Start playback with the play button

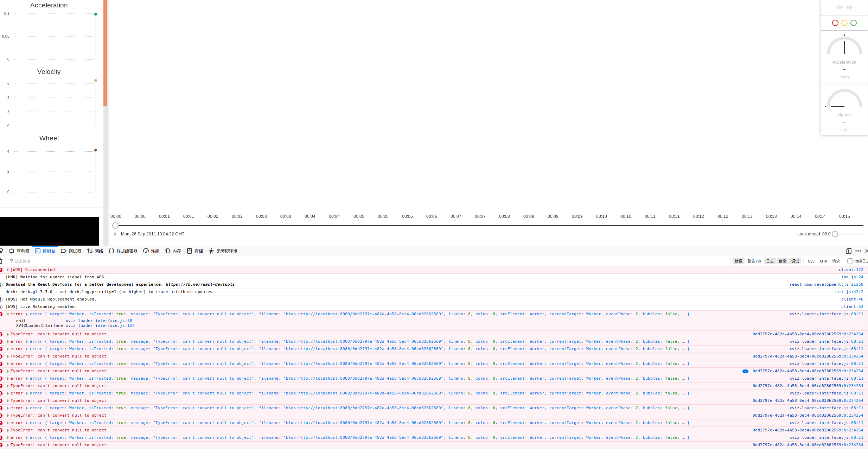click(x=116, y=234)
